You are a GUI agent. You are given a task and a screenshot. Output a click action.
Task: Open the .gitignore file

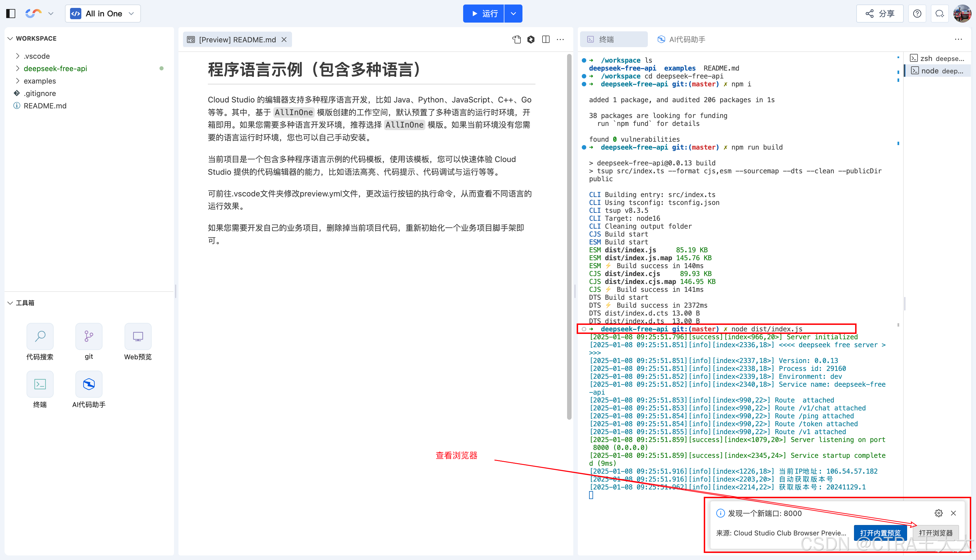tap(40, 93)
